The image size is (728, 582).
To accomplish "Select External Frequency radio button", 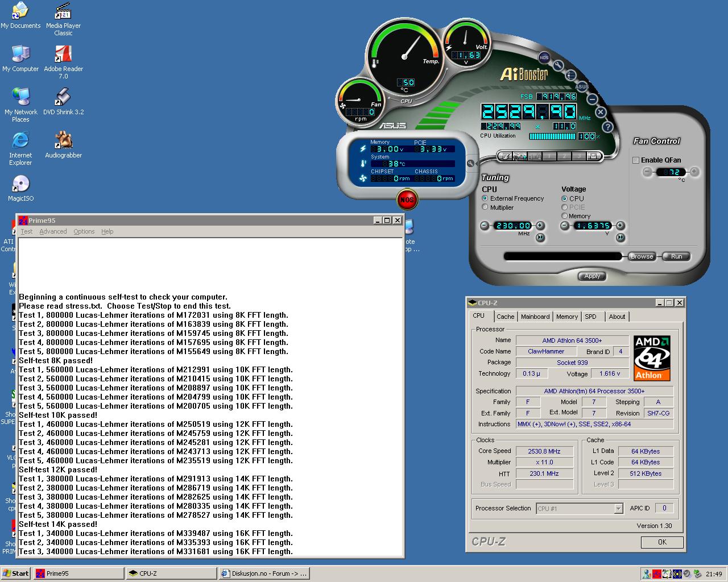I will pyautogui.click(x=485, y=198).
